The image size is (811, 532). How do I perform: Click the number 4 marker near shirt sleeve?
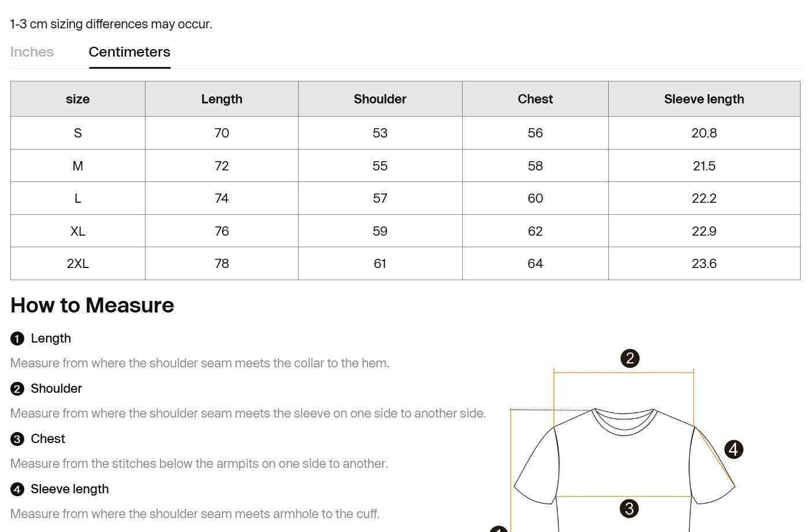(734, 449)
